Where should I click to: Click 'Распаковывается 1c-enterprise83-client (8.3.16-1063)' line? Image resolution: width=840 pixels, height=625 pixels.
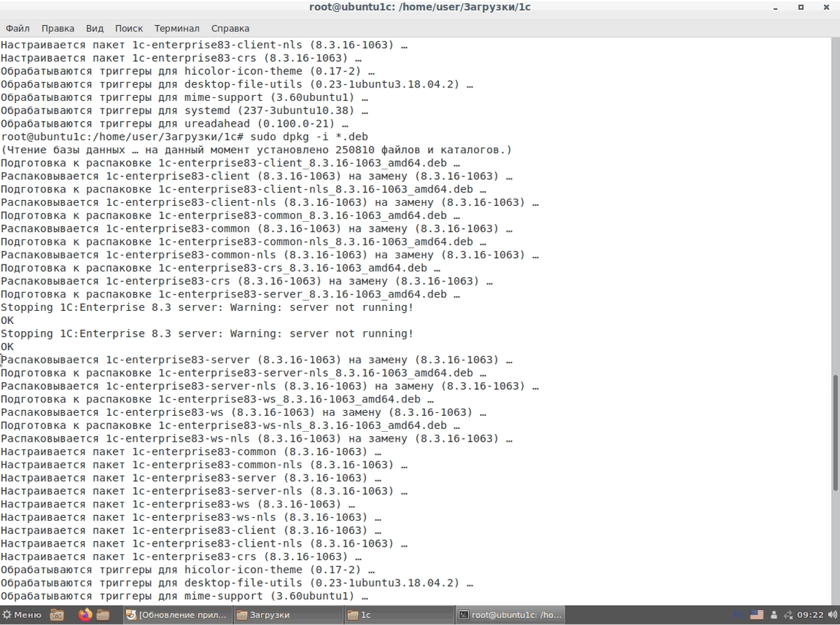[x=256, y=176]
